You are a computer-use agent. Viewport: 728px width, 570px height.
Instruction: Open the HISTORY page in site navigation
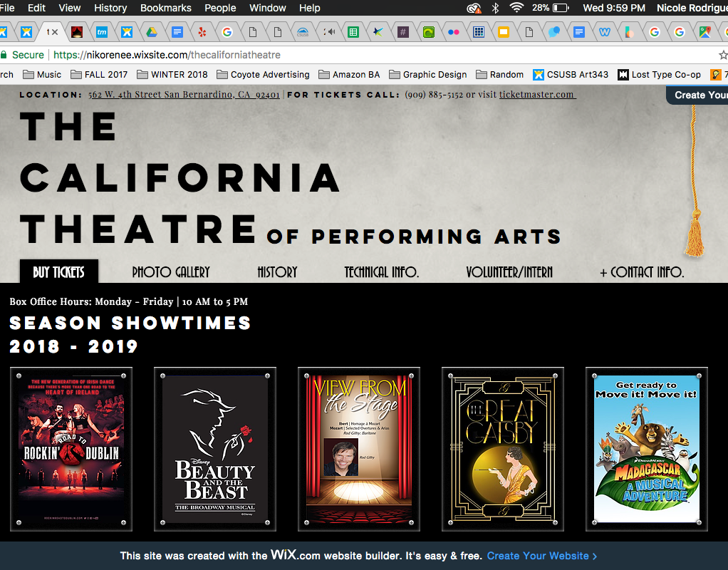pos(277,271)
